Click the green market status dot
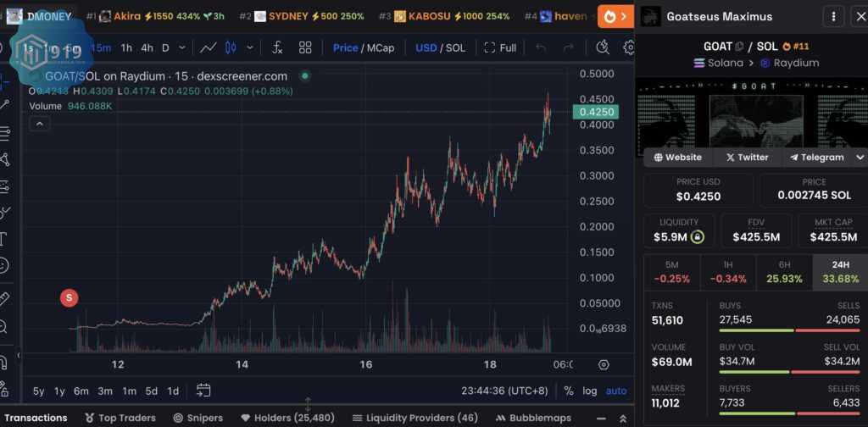Image resolution: width=868 pixels, height=427 pixels. tap(305, 75)
